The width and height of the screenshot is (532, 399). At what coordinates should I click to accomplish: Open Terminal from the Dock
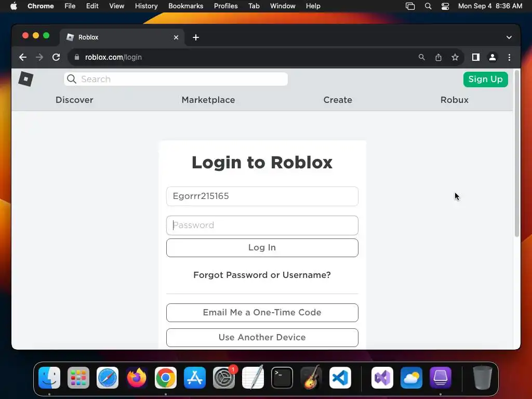point(282,378)
